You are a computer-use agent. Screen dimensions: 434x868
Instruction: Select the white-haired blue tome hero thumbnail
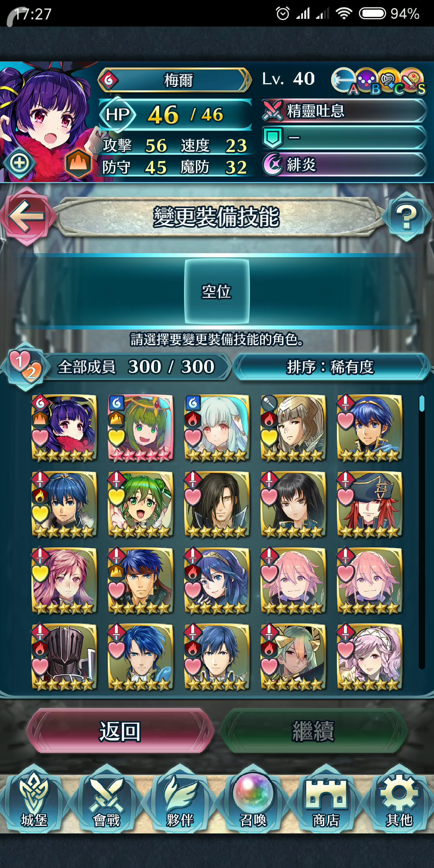pos(217,428)
